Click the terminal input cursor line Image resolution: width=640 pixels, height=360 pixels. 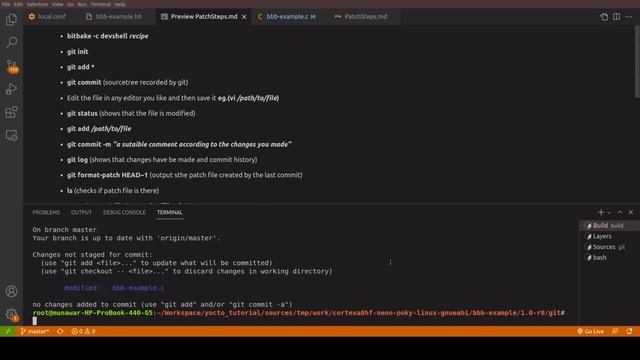point(35,321)
